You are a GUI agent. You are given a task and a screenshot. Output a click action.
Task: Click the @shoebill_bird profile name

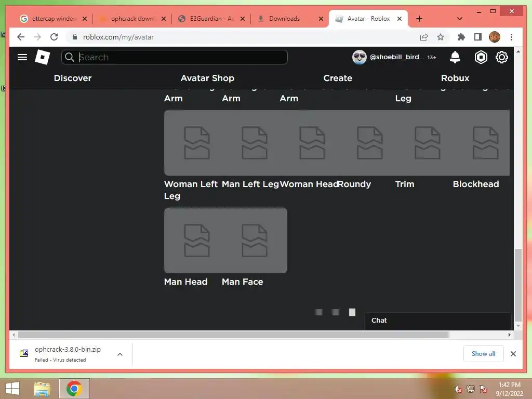coord(396,57)
